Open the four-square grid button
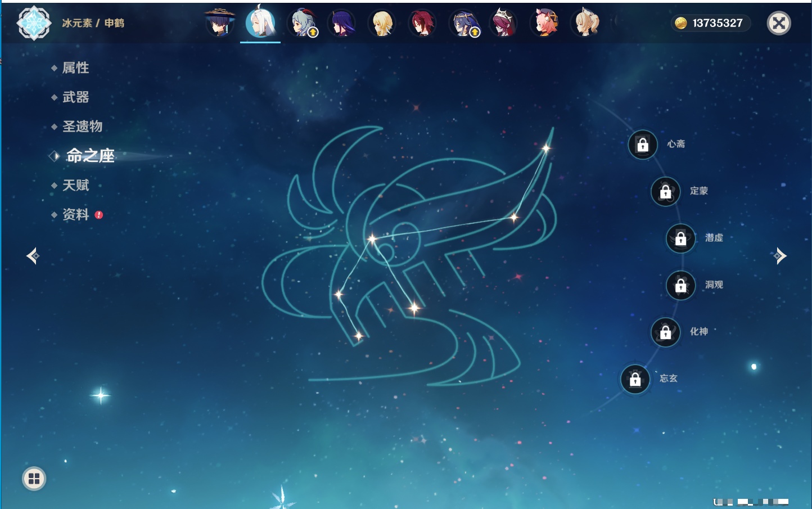Image resolution: width=812 pixels, height=509 pixels. (x=34, y=479)
